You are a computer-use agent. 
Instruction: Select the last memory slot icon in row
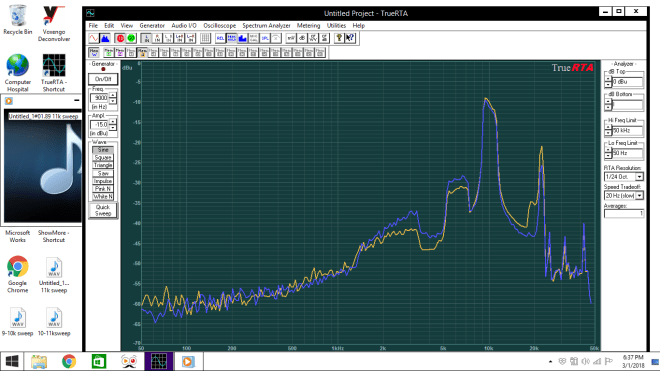320,53
